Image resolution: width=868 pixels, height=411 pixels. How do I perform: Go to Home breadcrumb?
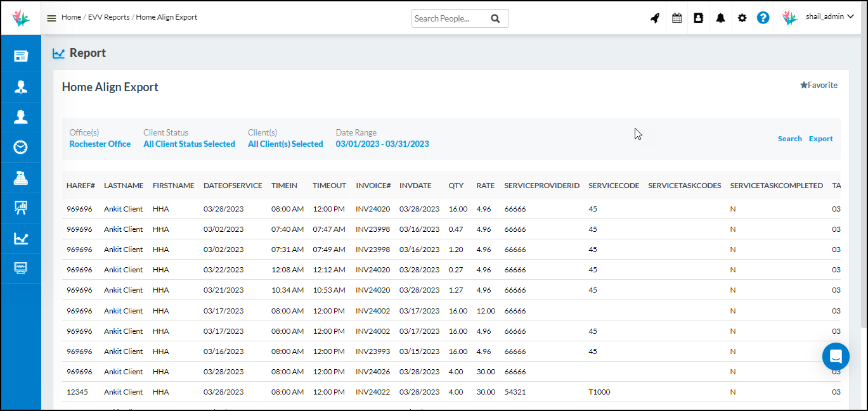pyautogui.click(x=70, y=17)
